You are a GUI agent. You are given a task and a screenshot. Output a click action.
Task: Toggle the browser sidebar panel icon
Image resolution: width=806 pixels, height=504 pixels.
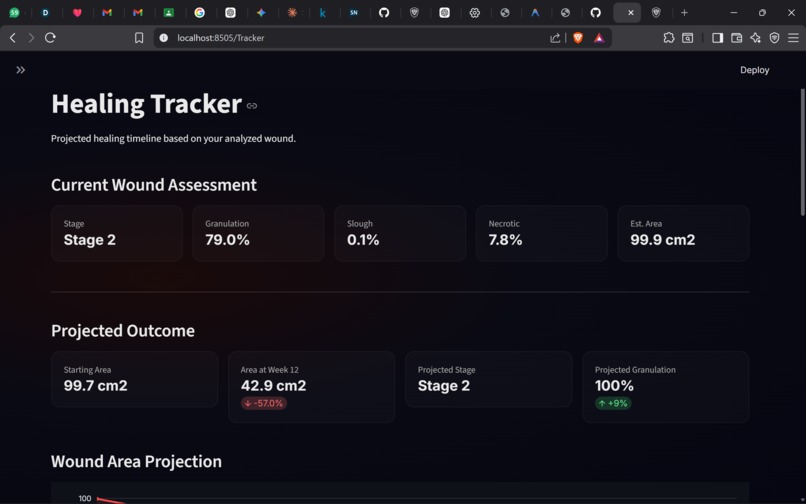pos(717,38)
